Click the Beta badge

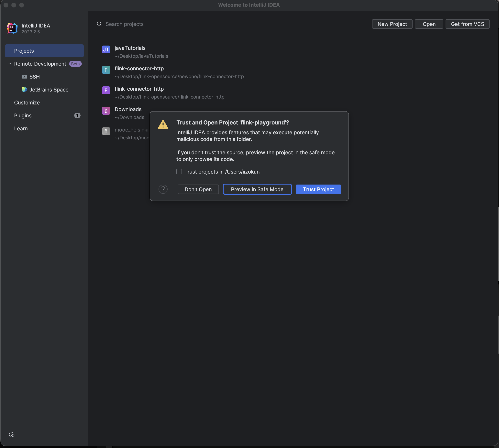tap(75, 64)
